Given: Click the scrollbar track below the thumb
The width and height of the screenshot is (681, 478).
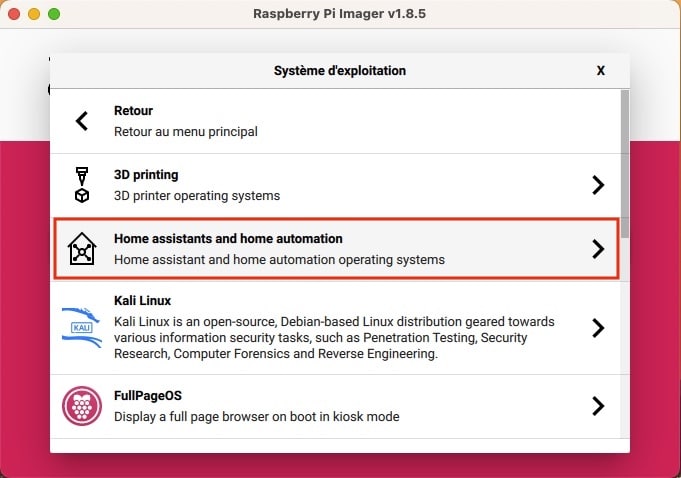Looking at the screenshot, I should [x=625, y=339].
